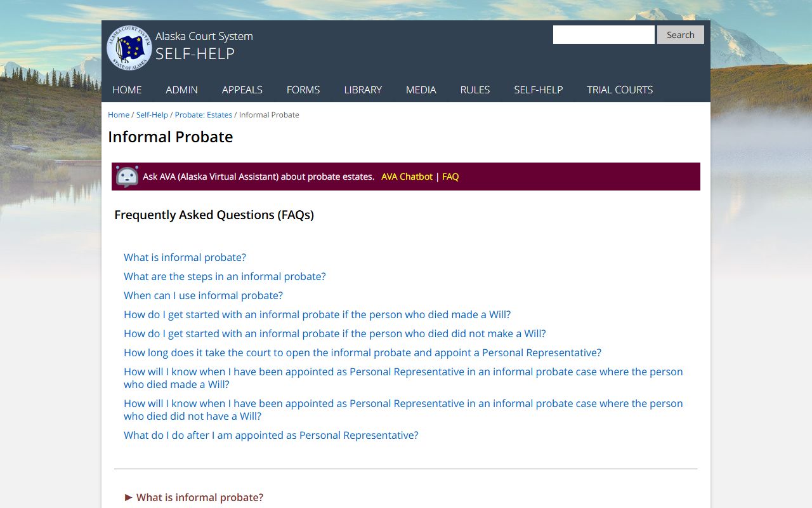Click the Search button
812x508 pixels.
pos(681,35)
